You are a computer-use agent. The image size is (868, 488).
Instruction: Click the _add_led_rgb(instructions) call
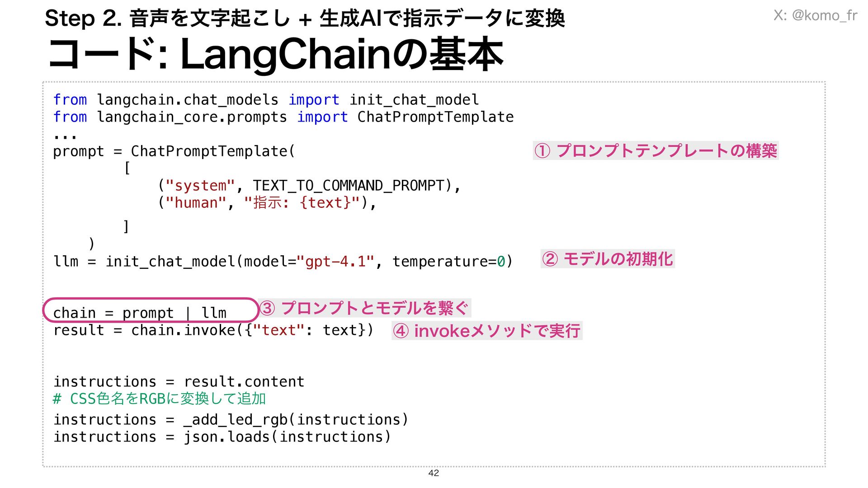coord(296,420)
